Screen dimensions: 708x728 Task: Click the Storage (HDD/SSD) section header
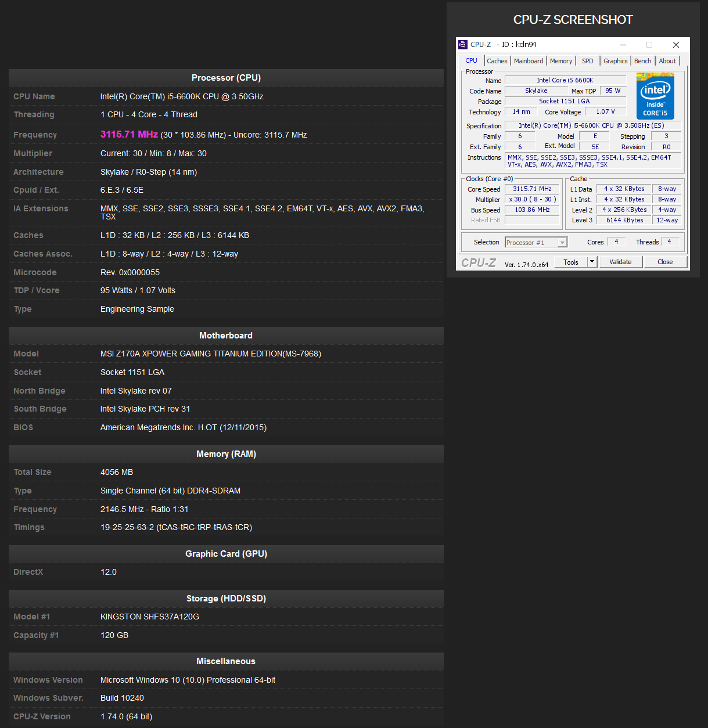click(x=226, y=599)
